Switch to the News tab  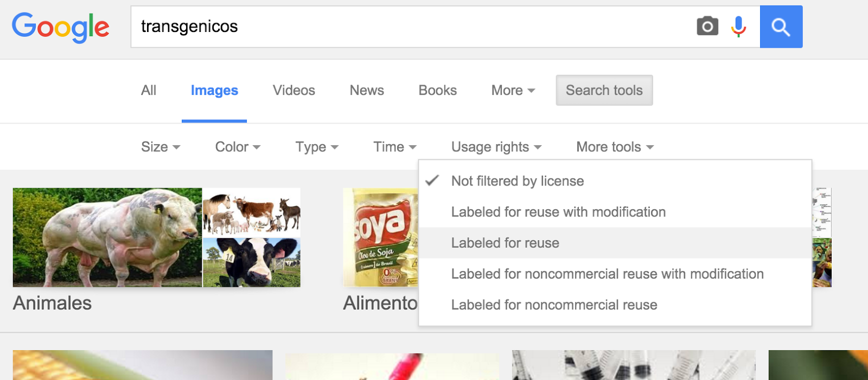tap(367, 91)
